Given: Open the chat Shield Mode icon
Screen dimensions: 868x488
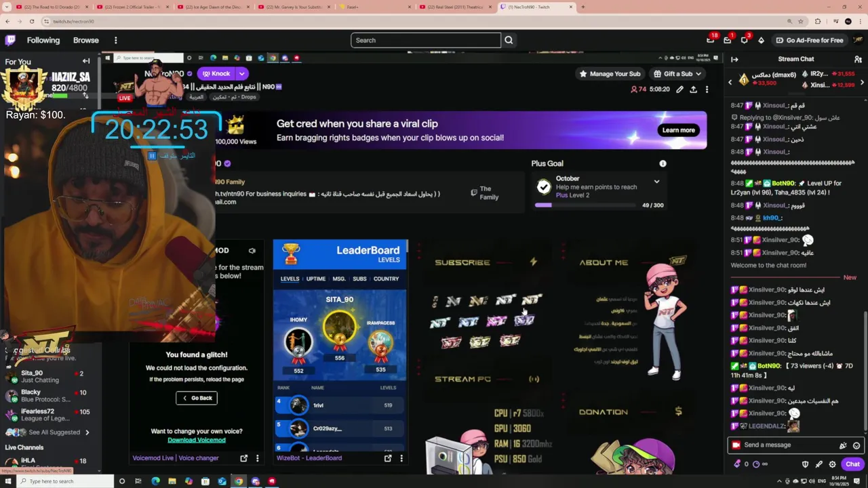Looking at the screenshot, I should coord(805,464).
